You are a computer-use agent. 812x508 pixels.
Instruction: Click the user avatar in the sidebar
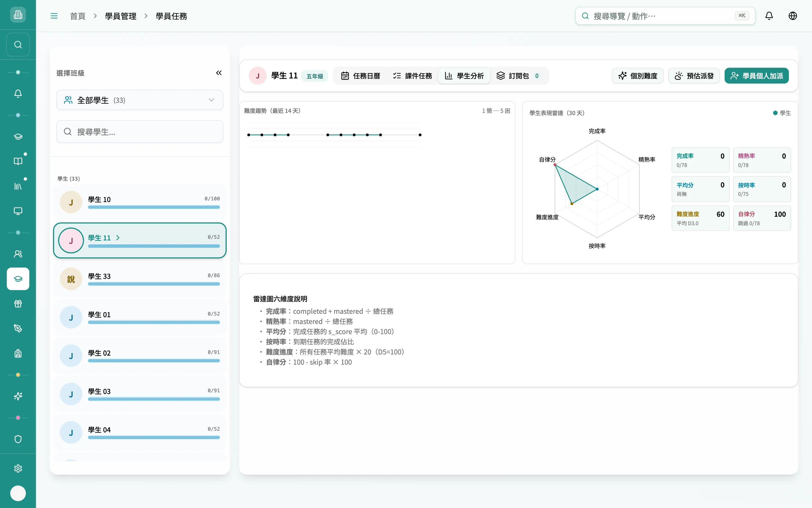(x=18, y=493)
